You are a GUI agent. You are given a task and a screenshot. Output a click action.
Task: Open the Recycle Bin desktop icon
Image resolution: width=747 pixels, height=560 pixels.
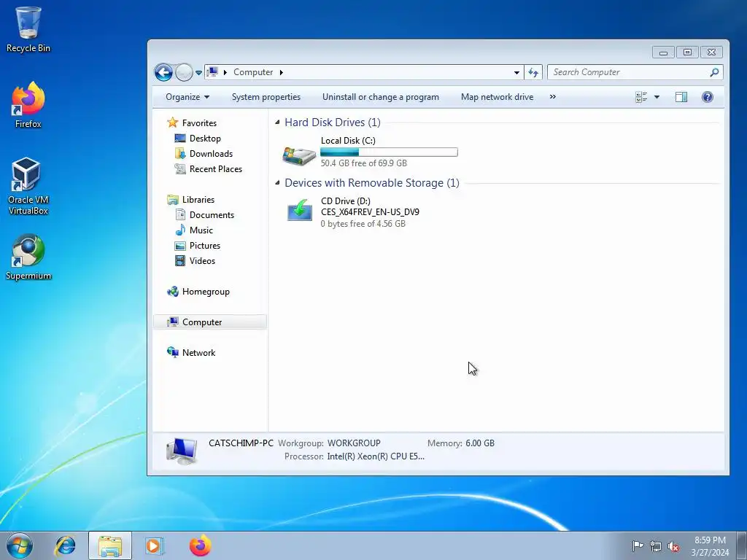tap(28, 29)
